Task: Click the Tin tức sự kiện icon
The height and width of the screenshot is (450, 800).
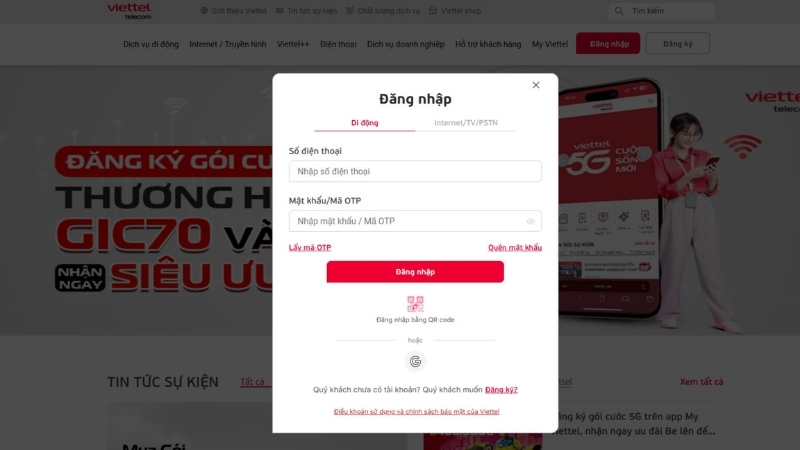Action: [280, 10]
